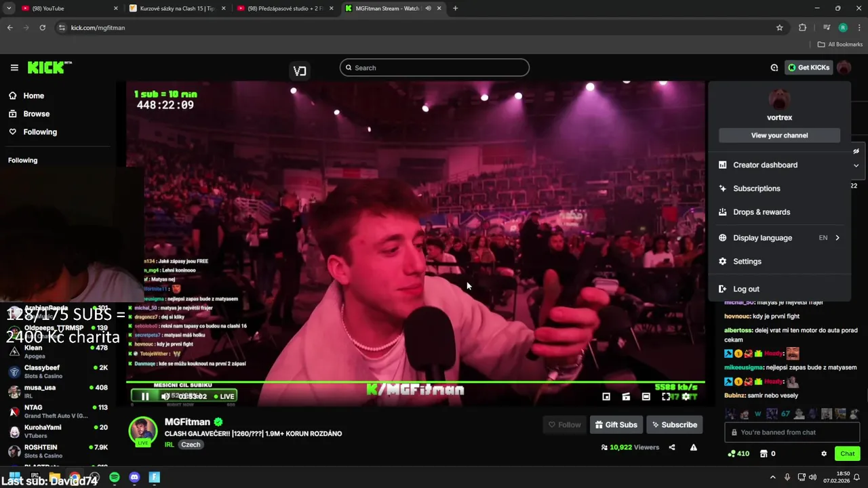Click the Get KICKs button

(808, 67)
